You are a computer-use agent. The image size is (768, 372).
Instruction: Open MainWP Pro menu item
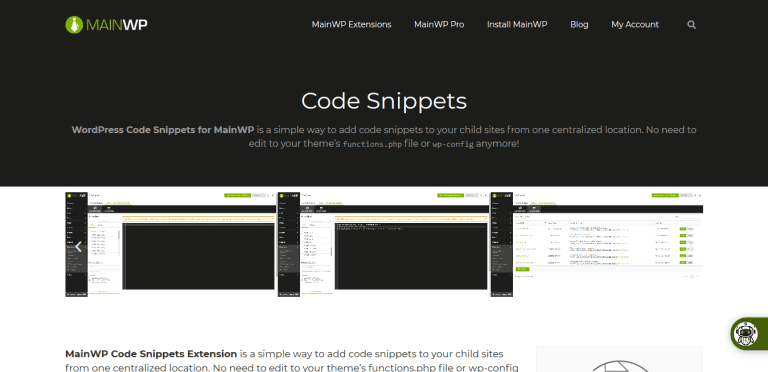(439, 24)
